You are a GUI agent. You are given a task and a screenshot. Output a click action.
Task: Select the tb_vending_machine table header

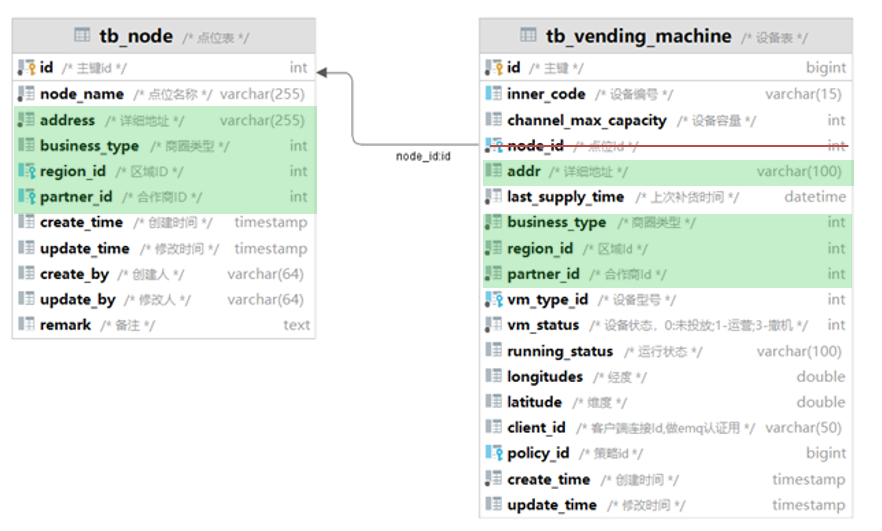665,37
